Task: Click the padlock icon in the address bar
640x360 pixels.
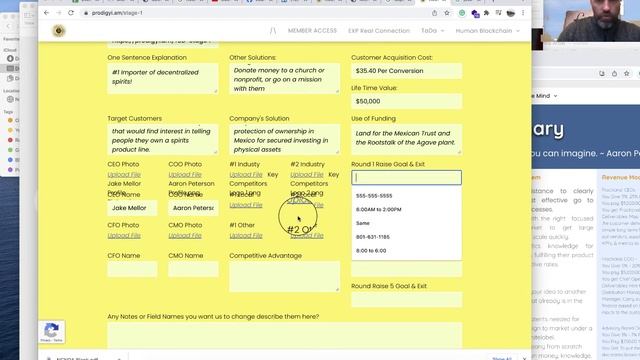Action: click(x=86, y=13)
